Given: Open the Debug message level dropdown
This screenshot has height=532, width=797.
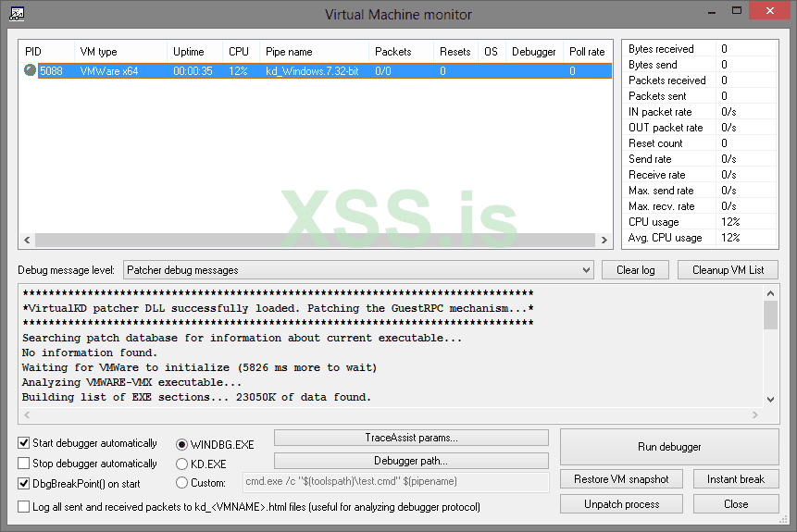Looking at the screenshot, I should point(358,270).
